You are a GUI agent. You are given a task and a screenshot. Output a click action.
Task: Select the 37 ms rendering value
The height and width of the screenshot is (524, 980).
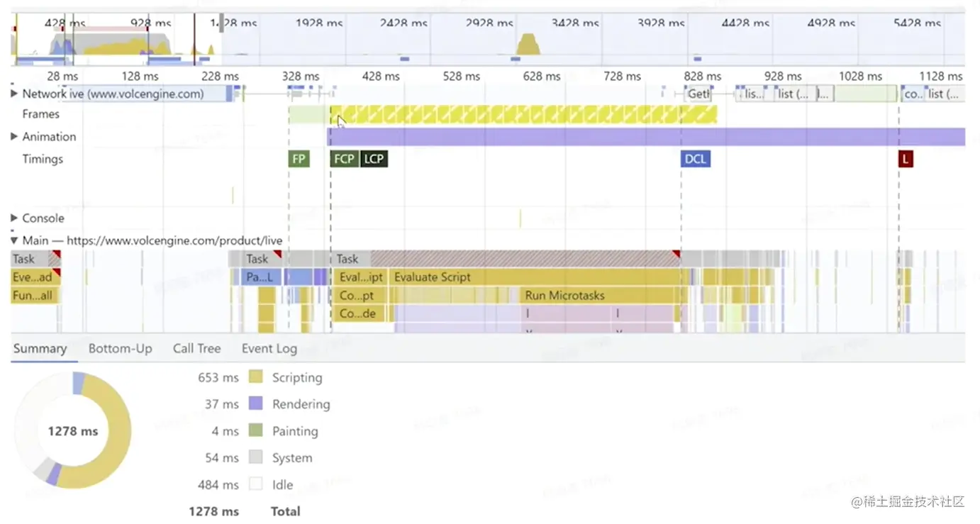(222, 404)
